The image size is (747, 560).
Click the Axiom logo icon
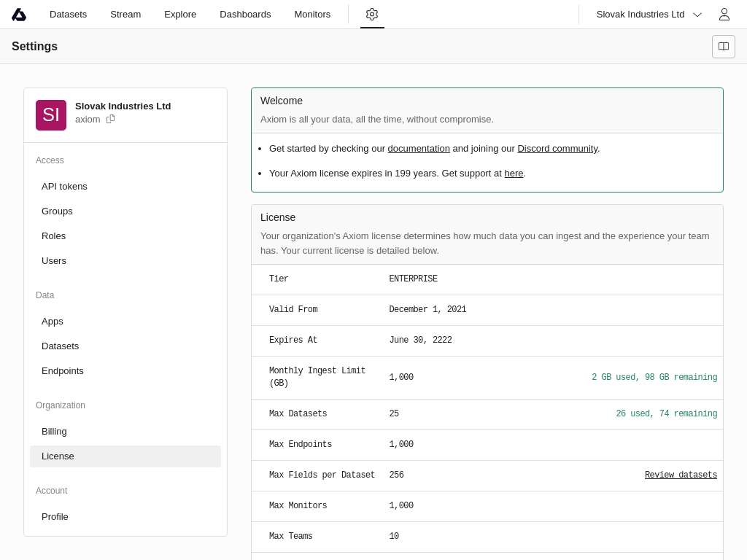click(x=19, y=15)
